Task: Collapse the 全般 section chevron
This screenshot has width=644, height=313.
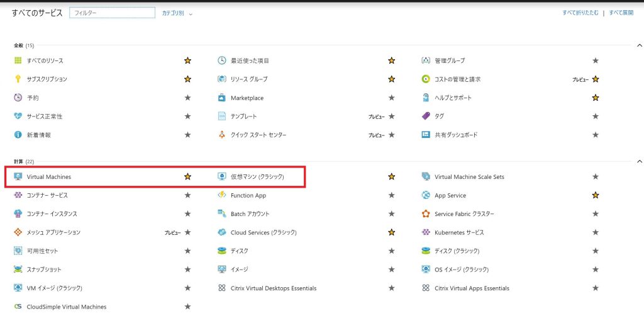Action: 639,45
